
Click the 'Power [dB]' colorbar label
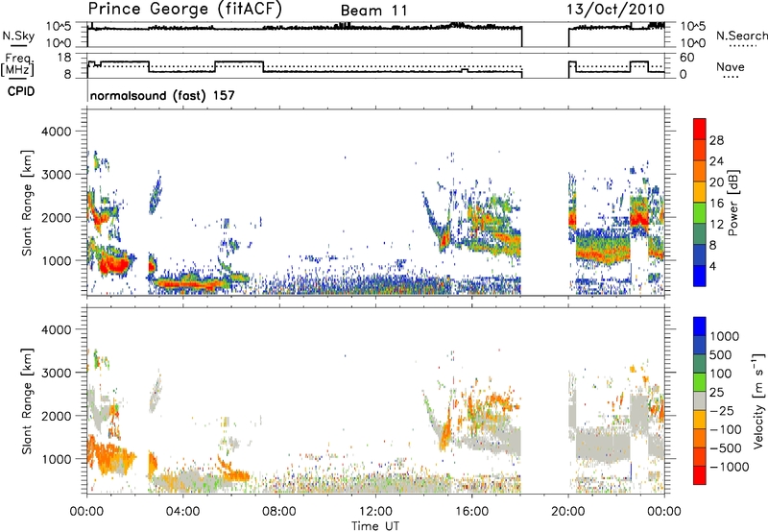(732, 203)
